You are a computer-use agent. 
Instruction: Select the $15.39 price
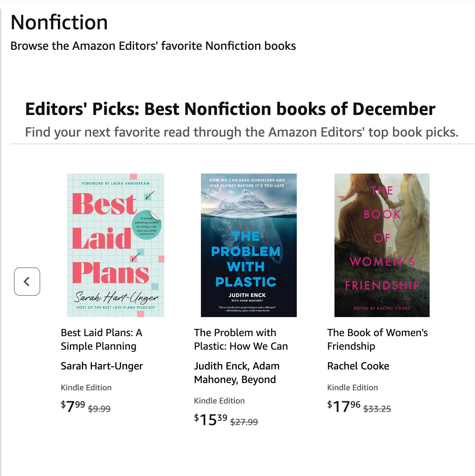(x=211, y=419)
